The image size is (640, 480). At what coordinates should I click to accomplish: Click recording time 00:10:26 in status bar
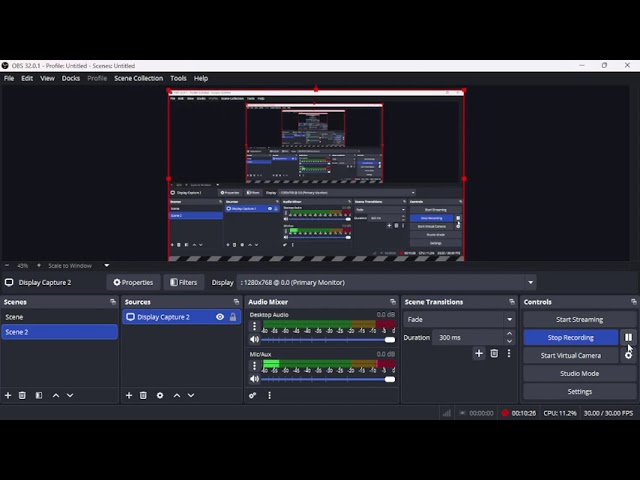[x=523, y=413]
